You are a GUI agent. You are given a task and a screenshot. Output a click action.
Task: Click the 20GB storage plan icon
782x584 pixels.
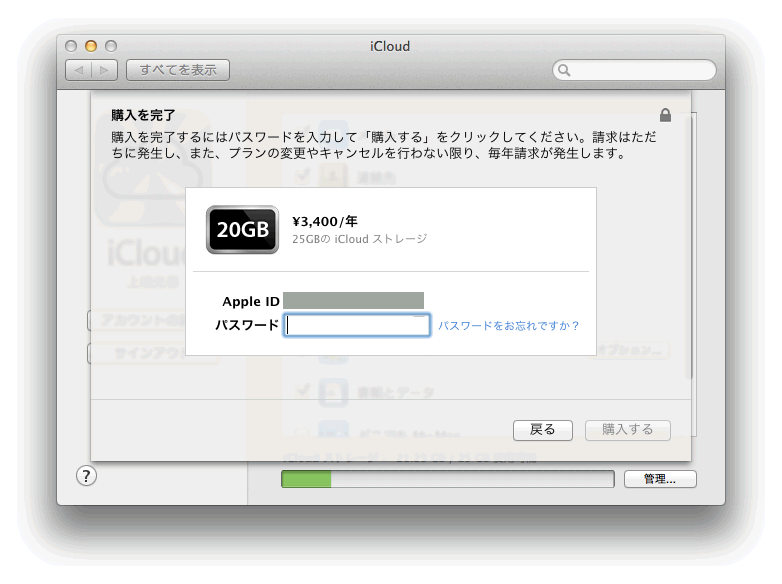pos(242,229)
